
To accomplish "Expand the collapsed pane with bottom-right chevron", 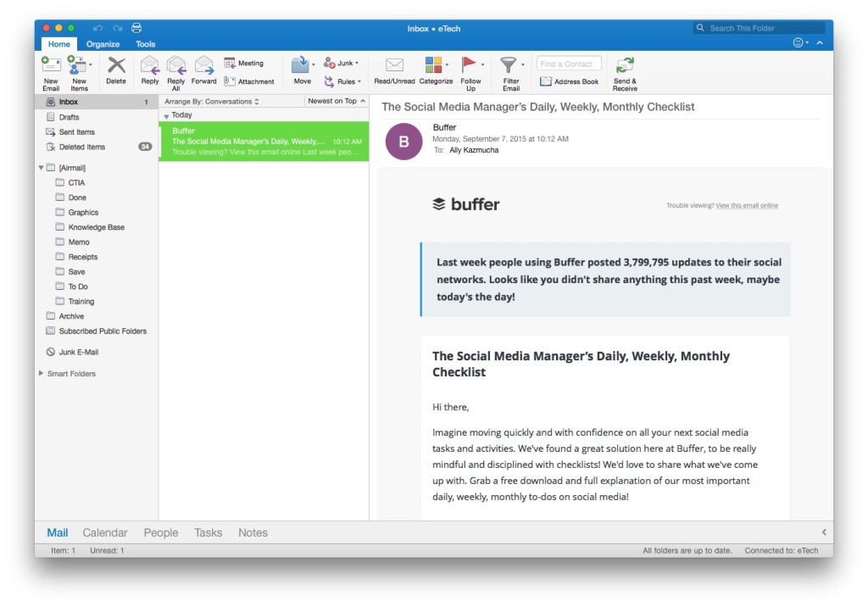I will (x=824, y=532).
